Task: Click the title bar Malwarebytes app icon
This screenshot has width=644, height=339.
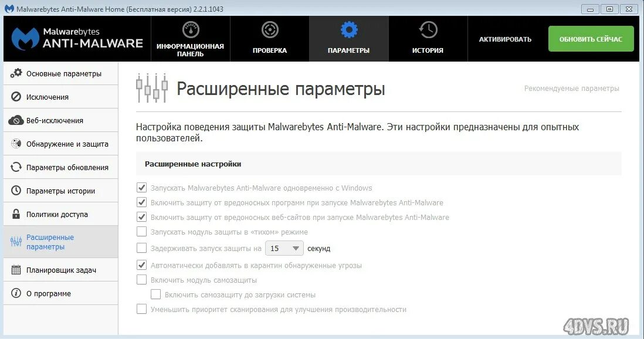Action: (x=9, y=9)
